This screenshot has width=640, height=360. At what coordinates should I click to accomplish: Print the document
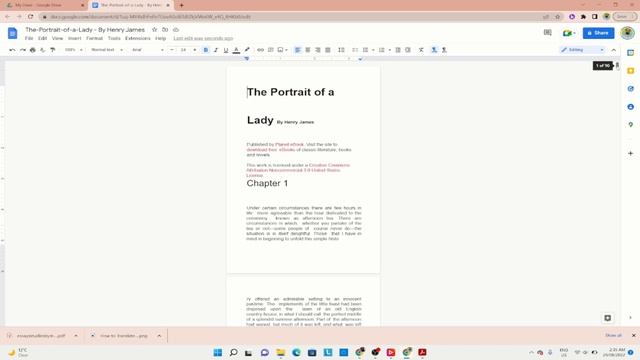pos(33,50)
